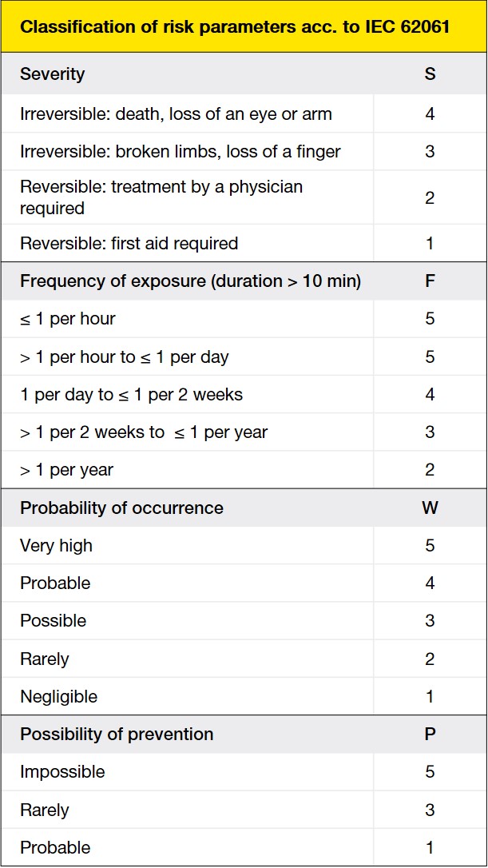The image size is (488, 868).
Task: Click the 'Probable' row under Possibility of prevention
Action: tap(56, 847)
